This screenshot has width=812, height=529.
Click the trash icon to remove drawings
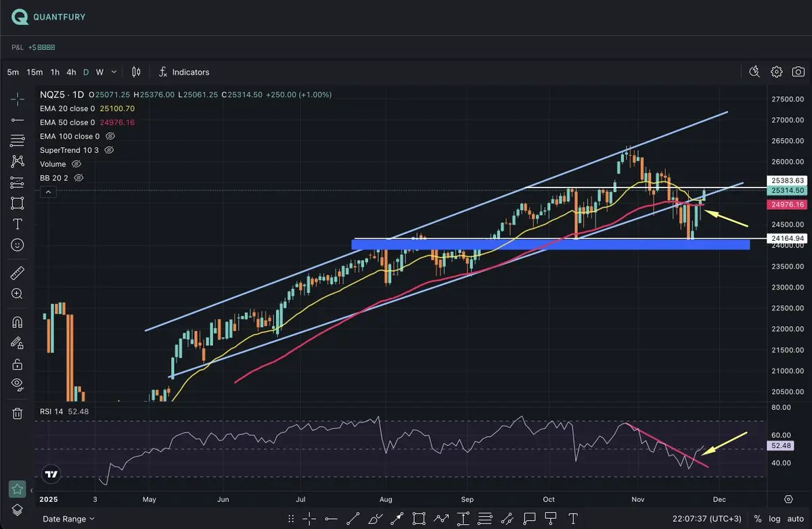pos(18,413)
